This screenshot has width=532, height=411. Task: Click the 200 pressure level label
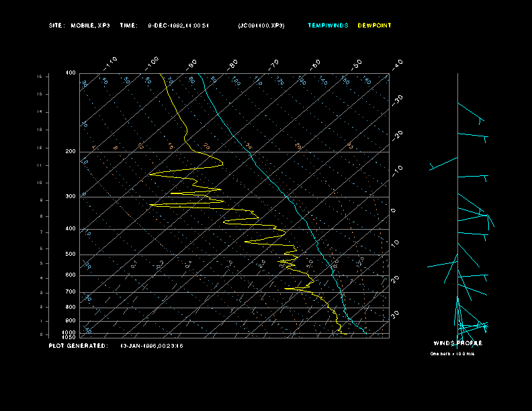tap(71, 152)
